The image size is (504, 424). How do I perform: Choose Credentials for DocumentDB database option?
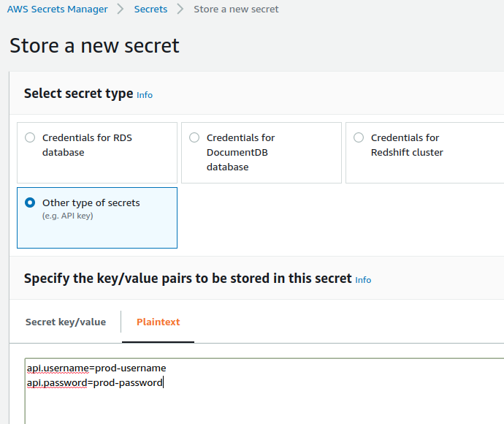pyautogui.click(x=194, y=137)
